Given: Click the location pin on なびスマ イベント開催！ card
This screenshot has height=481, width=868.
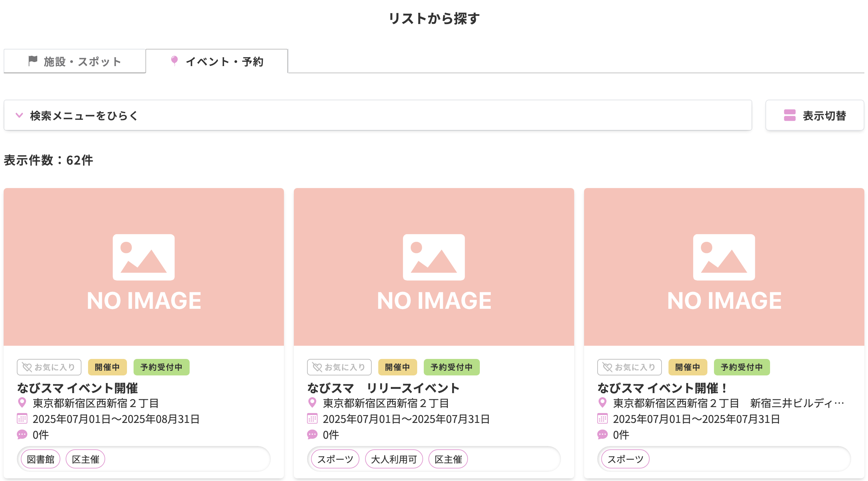Looking at the screenshot, I should [x=603, y=403].
